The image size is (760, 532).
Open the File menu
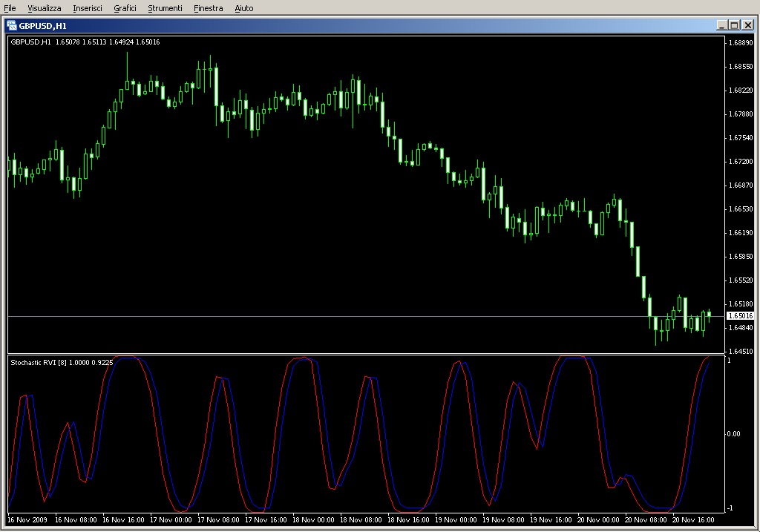(10, 8)
